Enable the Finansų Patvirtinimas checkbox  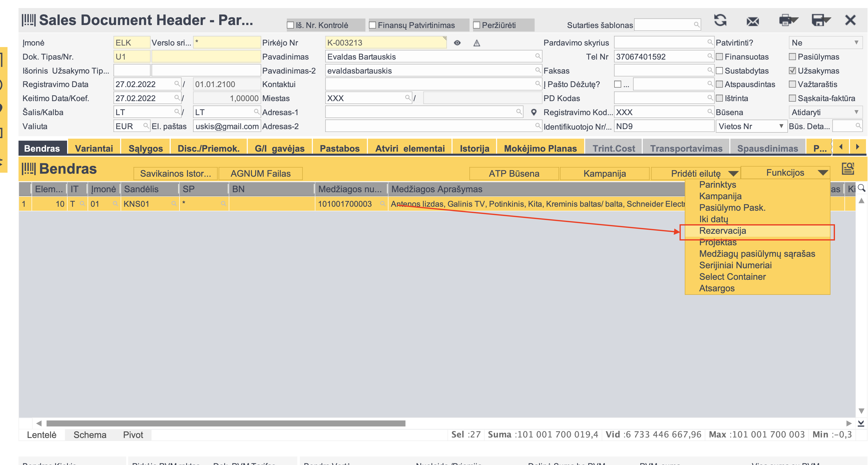[x=372, y=25]
